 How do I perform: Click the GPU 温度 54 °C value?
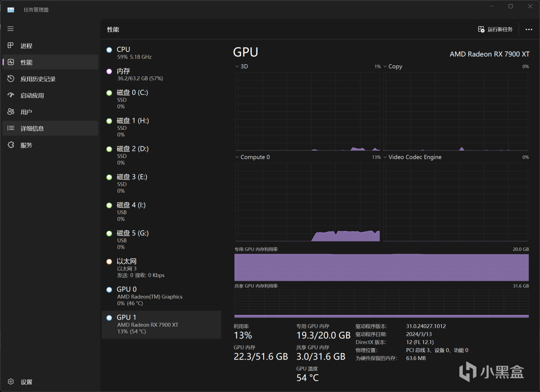308,378
